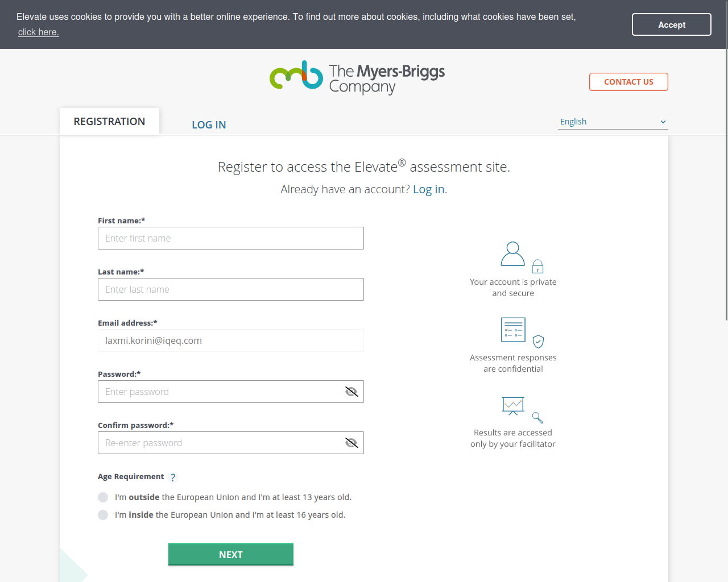Show password in Confirm password field
This screenshot has width=728, height=582.
pos(351,443)
